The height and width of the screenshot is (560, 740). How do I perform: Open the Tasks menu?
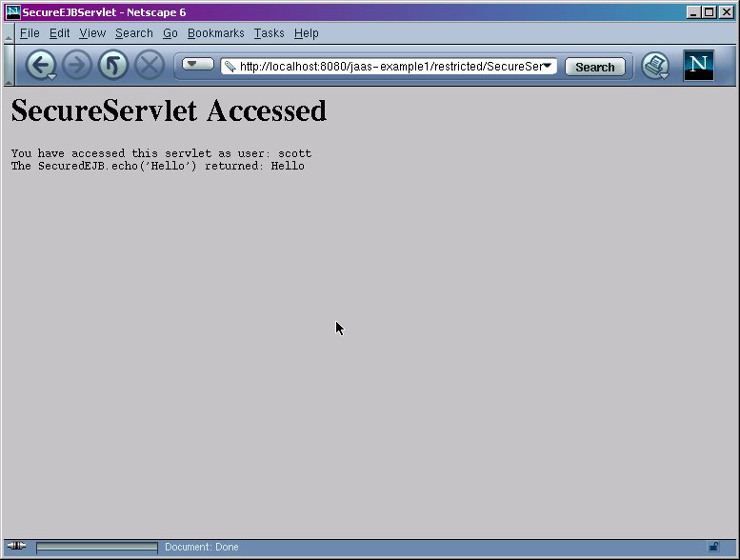point(269,33)
